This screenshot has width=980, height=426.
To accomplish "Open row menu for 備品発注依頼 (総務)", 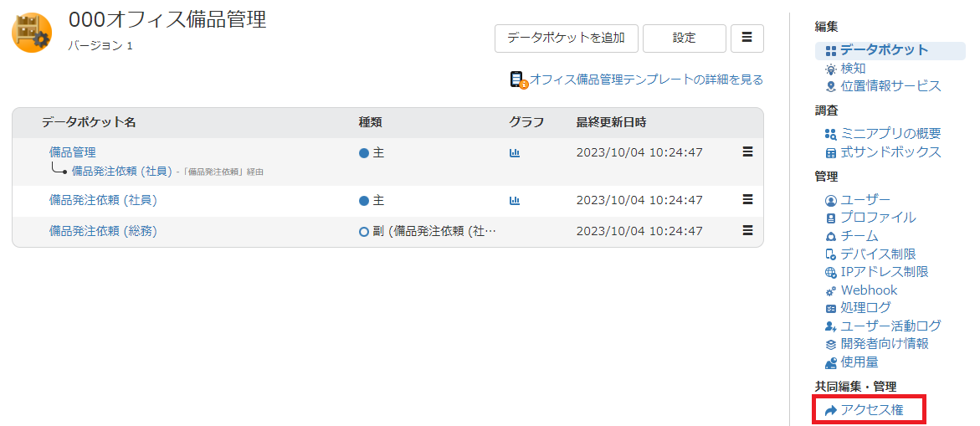I will (747, 230).
